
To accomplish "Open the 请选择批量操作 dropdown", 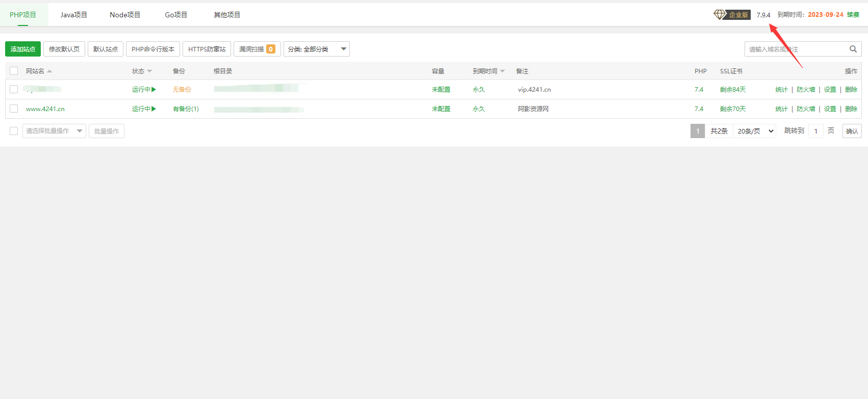I will click(x=54, y=131).
